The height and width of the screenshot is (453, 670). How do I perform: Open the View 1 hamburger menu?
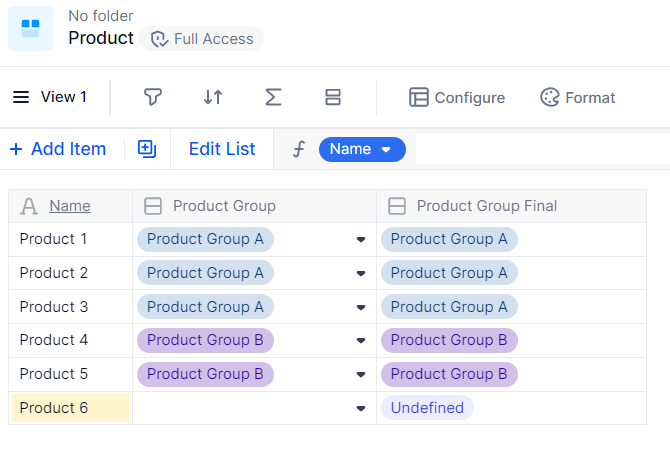click(21, 97)
